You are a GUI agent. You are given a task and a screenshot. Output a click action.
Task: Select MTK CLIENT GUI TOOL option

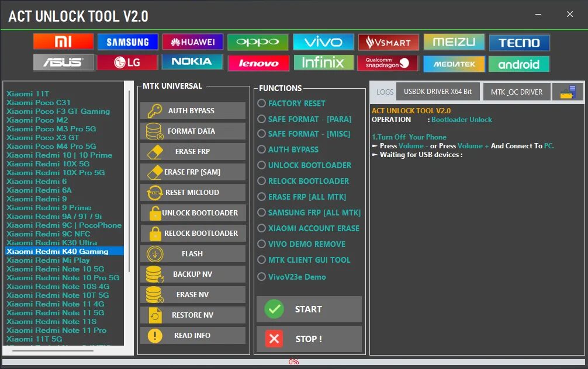[x=261, y=259]
